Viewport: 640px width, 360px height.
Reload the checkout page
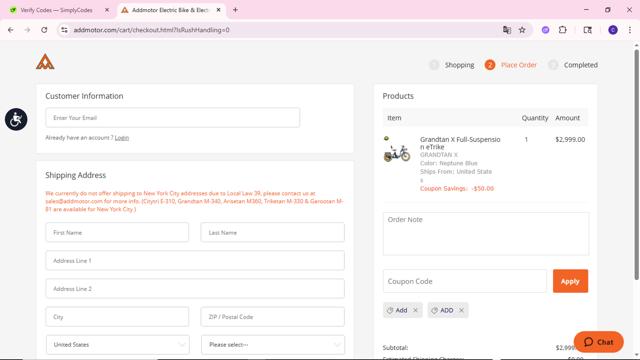tap(44, 30)
